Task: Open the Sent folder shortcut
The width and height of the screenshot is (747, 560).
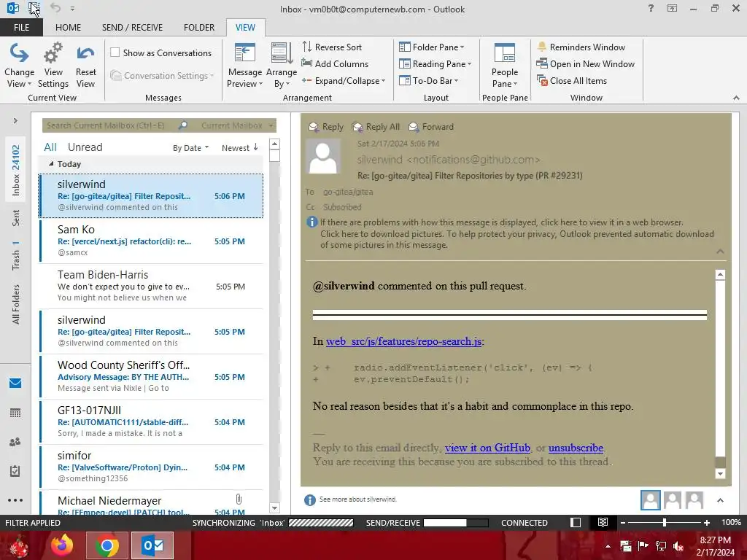Action: pos(16,217)
